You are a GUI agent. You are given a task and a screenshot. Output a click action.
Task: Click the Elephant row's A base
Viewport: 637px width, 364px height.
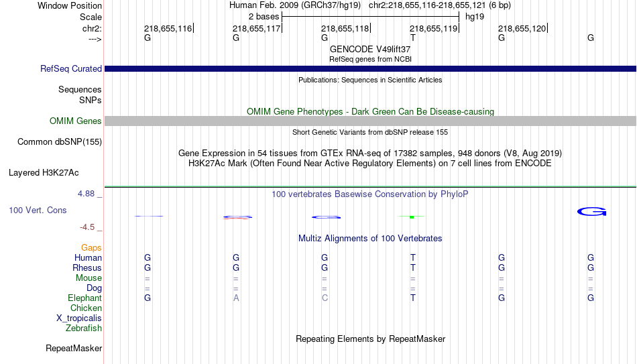coord(236,298)
